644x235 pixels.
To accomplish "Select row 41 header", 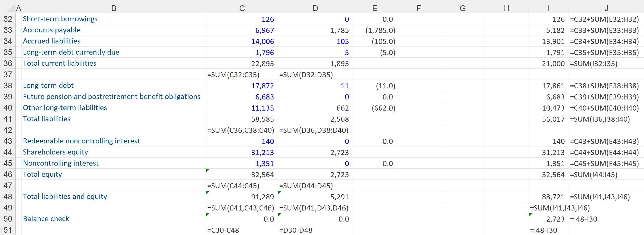I will (8, 119).
